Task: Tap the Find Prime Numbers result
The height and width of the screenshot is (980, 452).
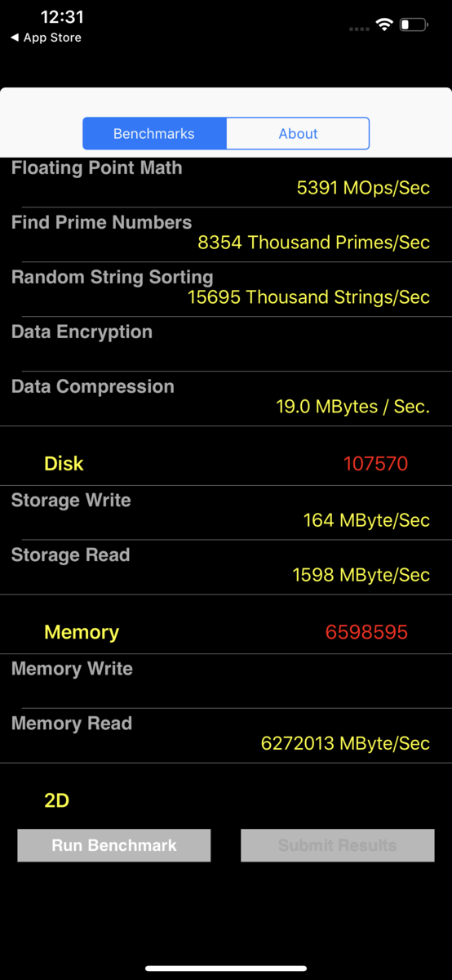Action: pyautogui.click(x=313, y=243)
